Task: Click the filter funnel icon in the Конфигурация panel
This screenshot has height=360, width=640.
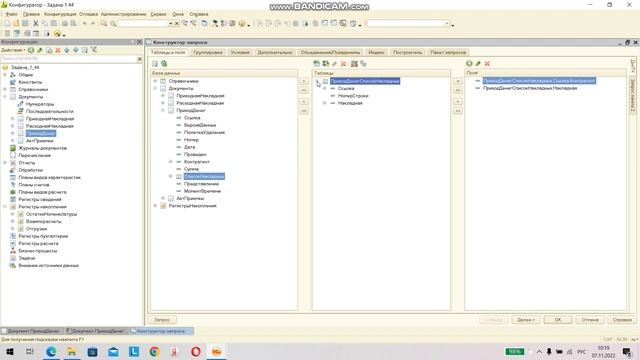Action: click(94, 50)
